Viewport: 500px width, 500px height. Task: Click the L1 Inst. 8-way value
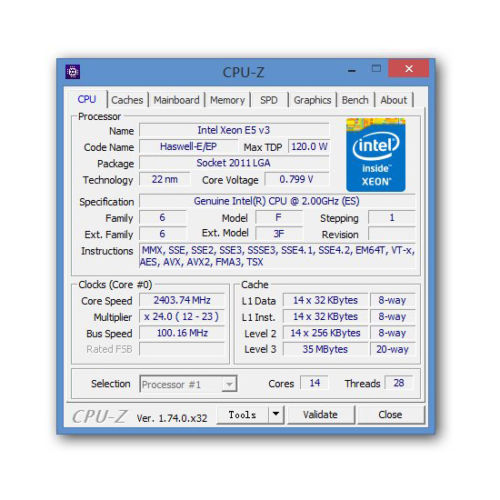point(392,316)
